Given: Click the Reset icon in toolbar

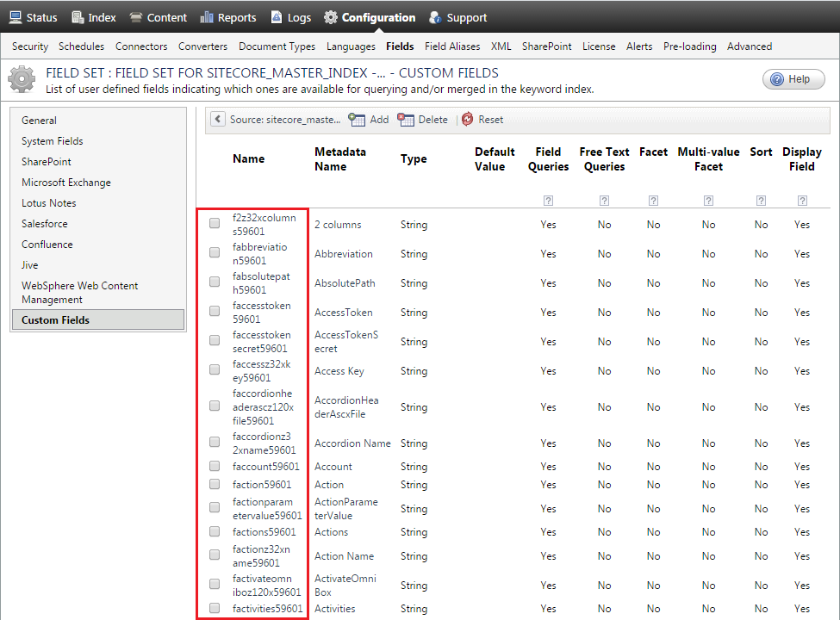Looking at the screenshot, I should click(469, 120).
